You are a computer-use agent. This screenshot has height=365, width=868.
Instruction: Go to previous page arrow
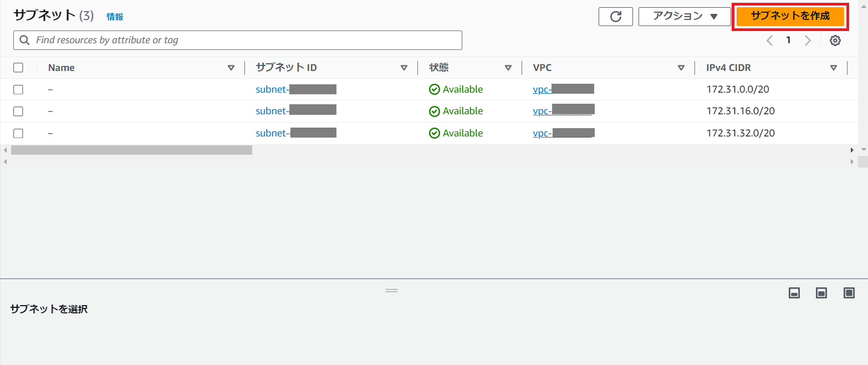[x=769, y=40]
